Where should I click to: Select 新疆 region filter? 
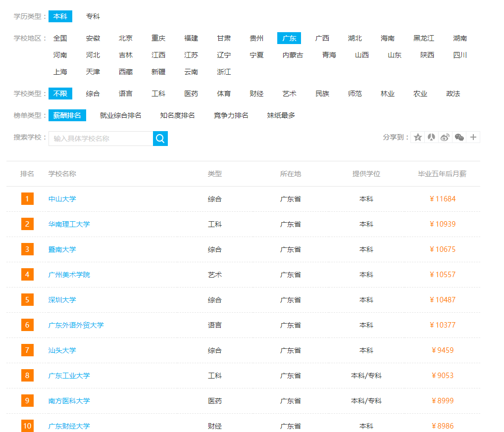click(158, 72)
